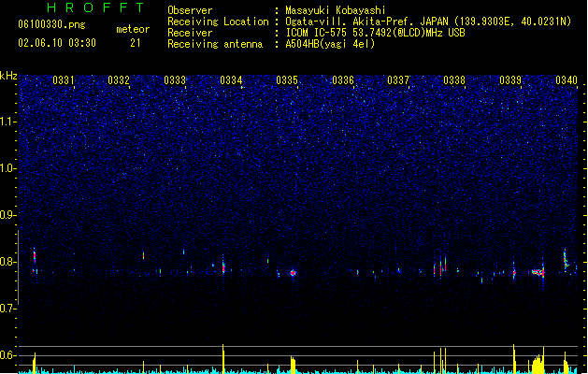Viewport: 588px width, 374px height.
Task: Click the 0331 time marker
Action: pos(63,80)
